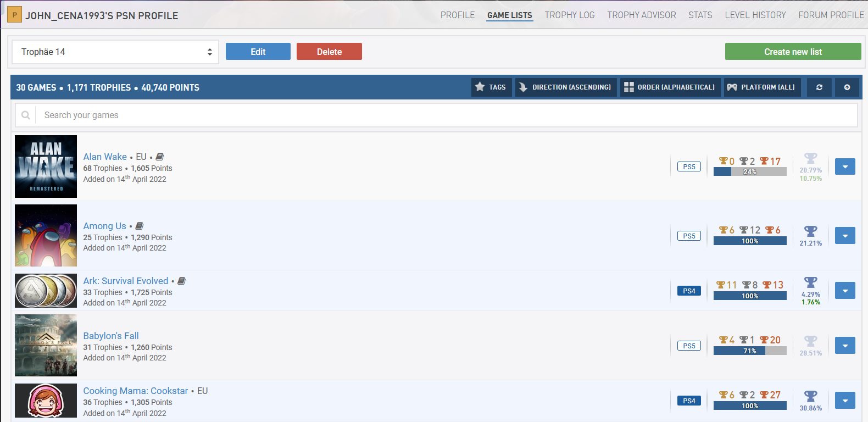Screen dimensions: 868x422
Task: Open the guide book icon next to Alan Wake
Action: pyautogui.click(x=160, y=157)
